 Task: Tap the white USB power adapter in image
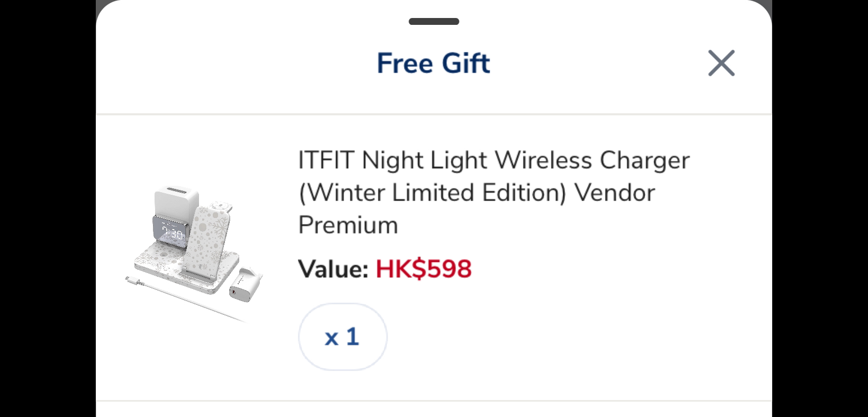point(245,285)
